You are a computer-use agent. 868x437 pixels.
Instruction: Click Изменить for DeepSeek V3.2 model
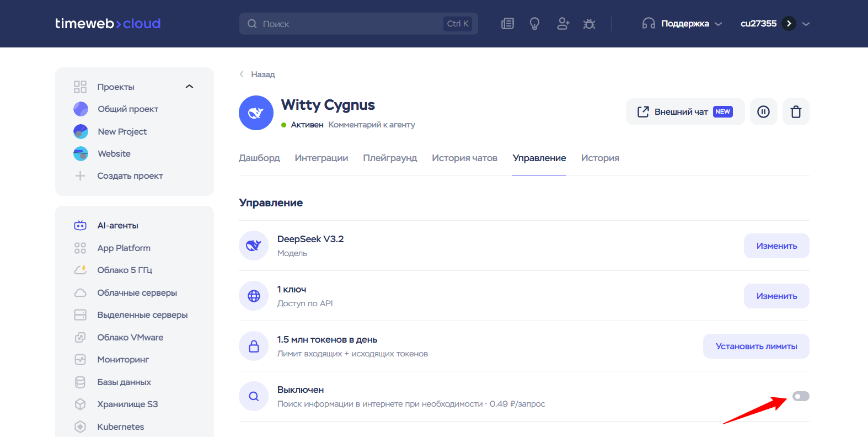coord(776,246)
